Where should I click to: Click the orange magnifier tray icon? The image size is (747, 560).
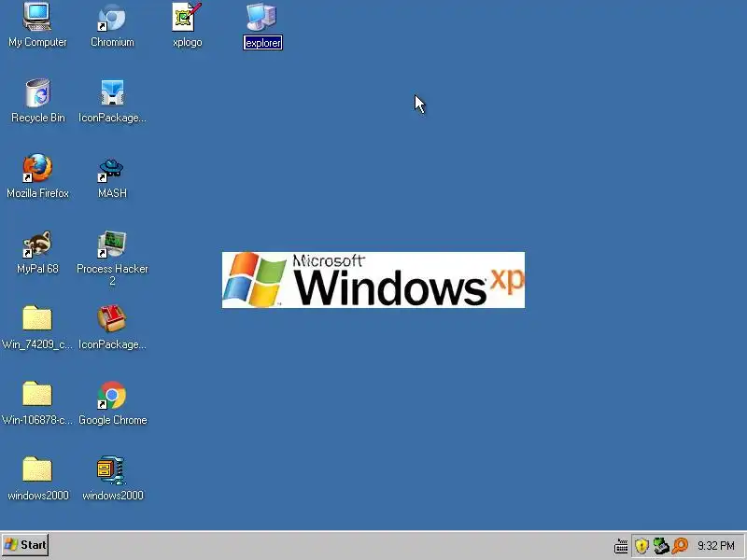[681, 546]
